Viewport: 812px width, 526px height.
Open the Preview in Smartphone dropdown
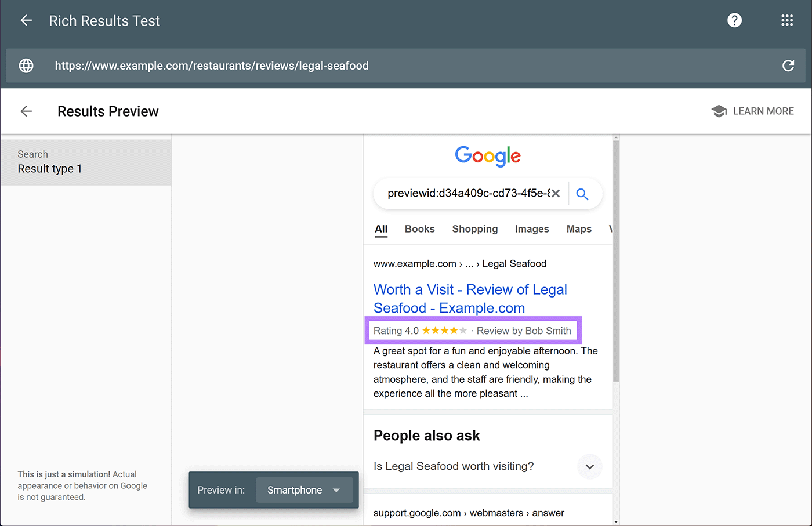pyautogui.click(x=304, y=490)
